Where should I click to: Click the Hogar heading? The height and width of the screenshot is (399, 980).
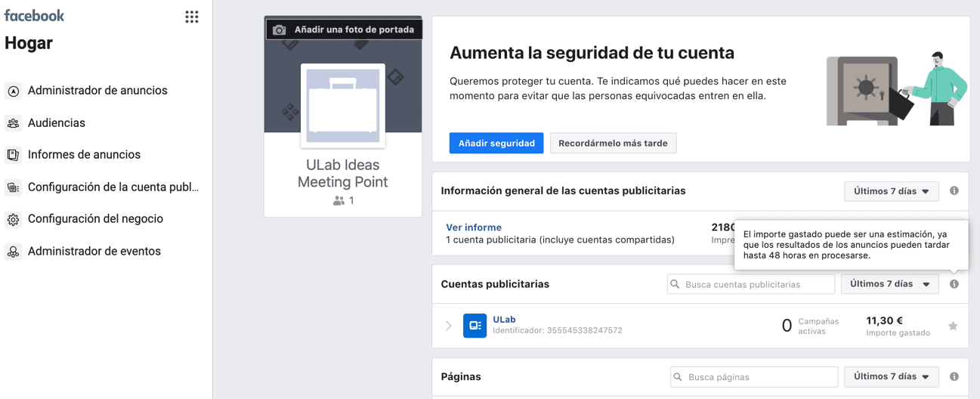click(29, 43)
